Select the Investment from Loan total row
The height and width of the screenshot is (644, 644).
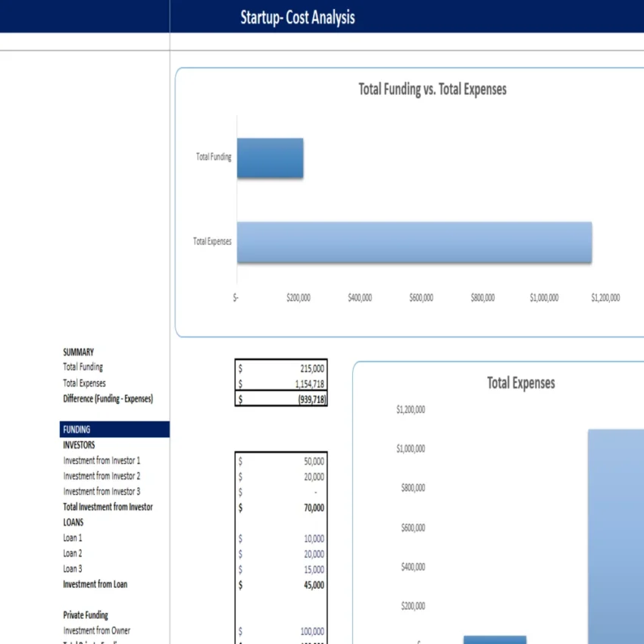pyautogui.click(x=94, y=584)
